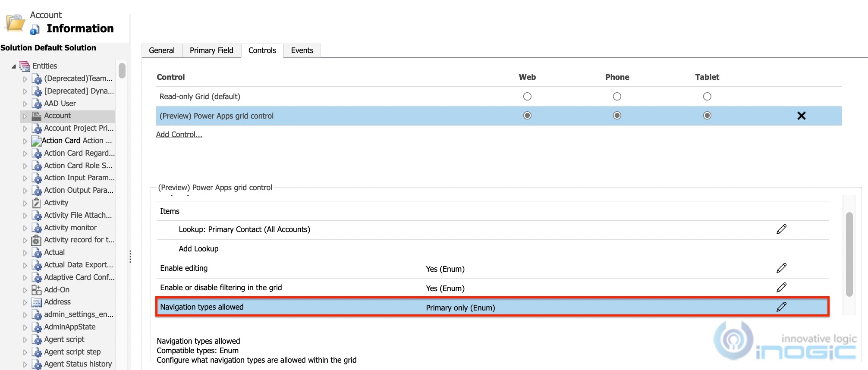Click the Activity entity icon

[x=37, y=203]
